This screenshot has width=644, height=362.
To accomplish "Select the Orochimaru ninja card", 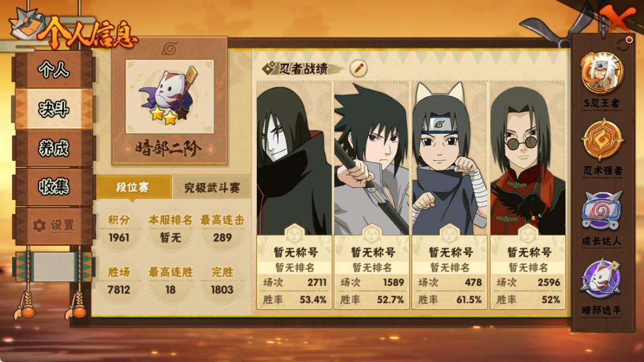I will [x=294, y=194].
